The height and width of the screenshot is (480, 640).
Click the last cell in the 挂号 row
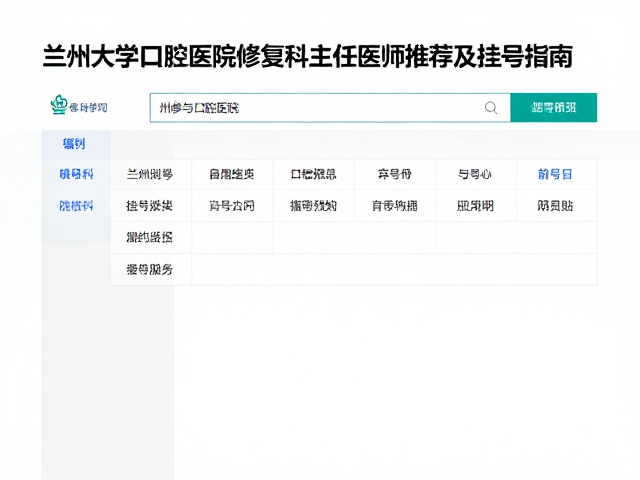[556, 205]
